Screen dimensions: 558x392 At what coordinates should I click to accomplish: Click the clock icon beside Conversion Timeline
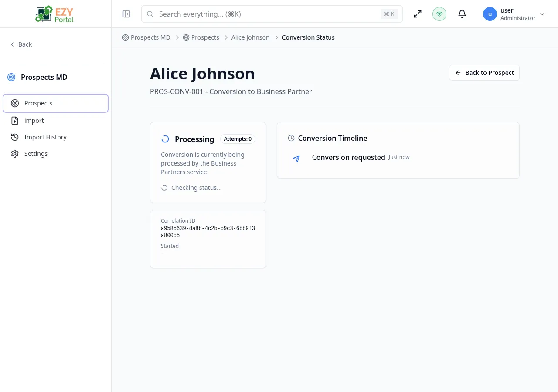click(x=291, y=138)
